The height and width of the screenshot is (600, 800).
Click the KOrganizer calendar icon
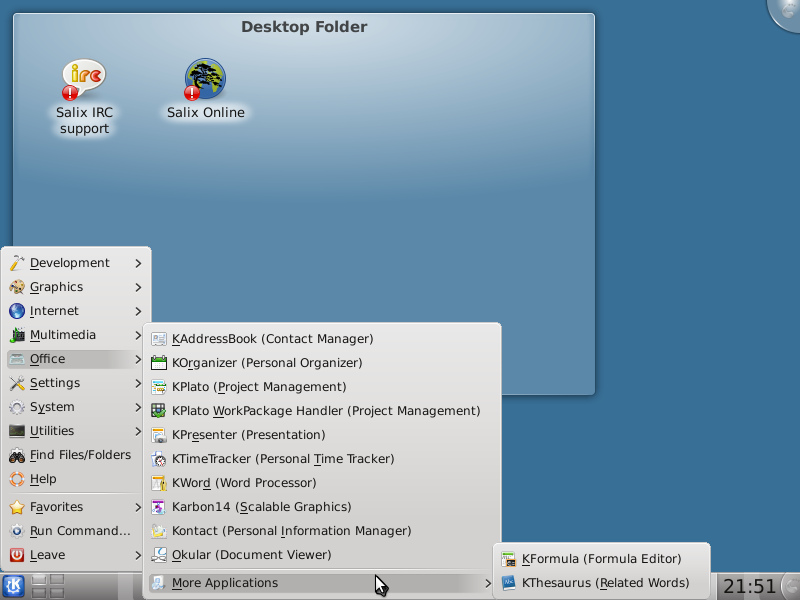(x=159, y=363)
